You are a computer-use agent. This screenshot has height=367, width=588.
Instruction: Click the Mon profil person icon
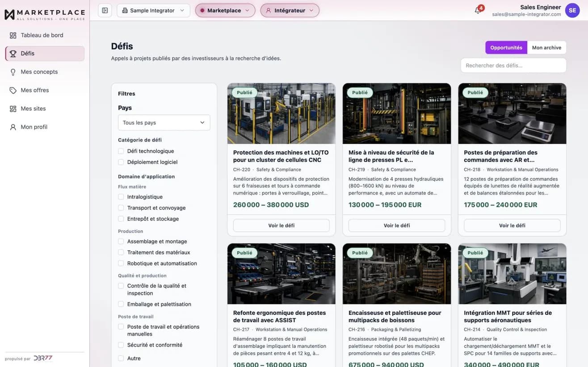(x=13, y=127)
